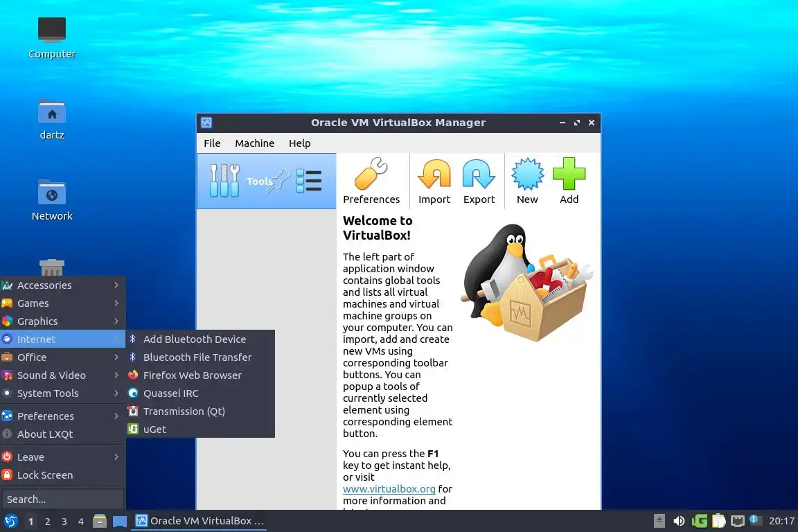Launch Firefox Web Browser
798x532 pixels.
(x=200, y=375)
